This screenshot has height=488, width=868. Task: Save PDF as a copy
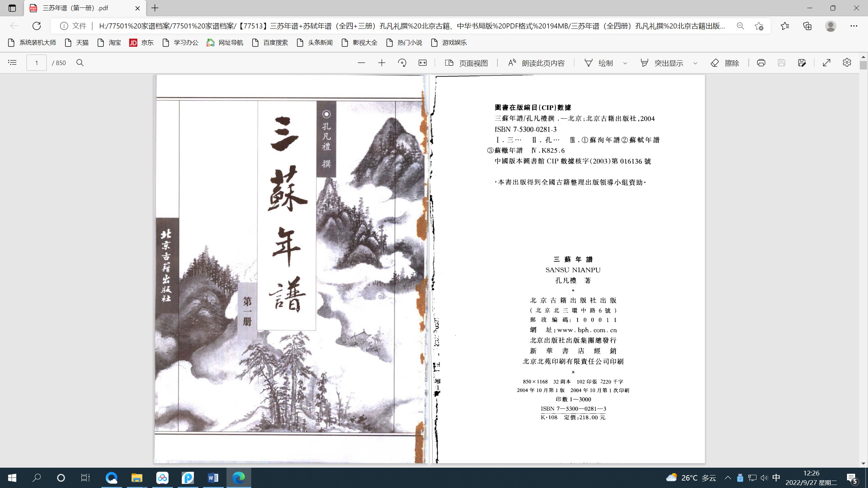click(802, 63)
